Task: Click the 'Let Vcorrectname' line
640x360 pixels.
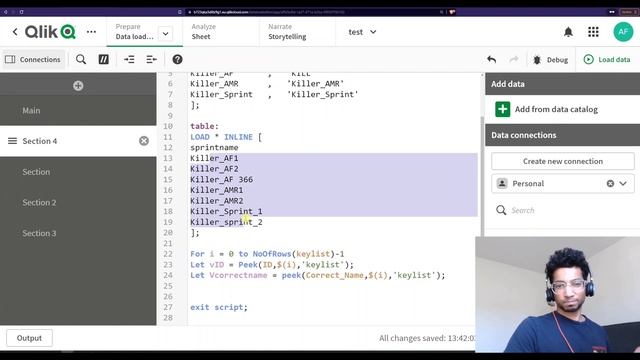Action: point(318,275)
